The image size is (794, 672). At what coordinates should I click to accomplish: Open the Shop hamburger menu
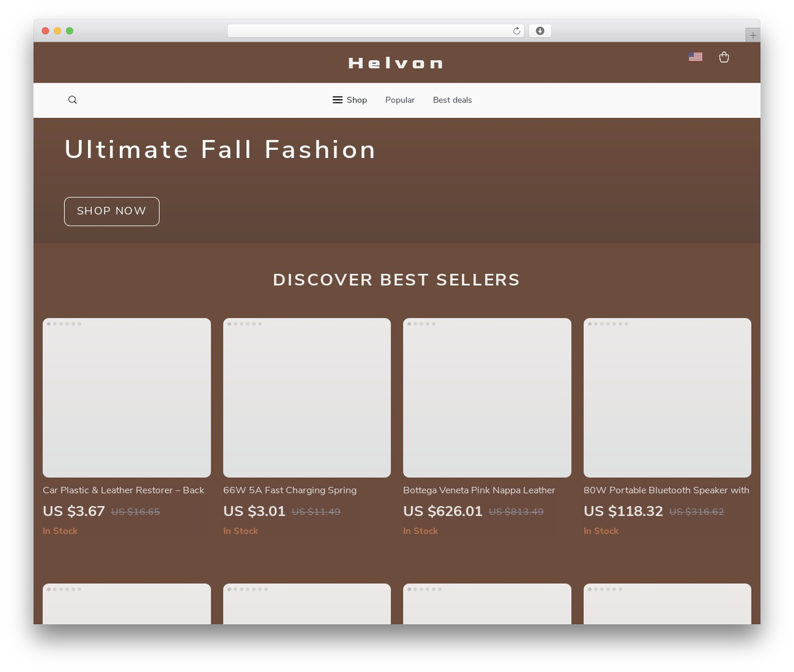[x=350, y=100]
